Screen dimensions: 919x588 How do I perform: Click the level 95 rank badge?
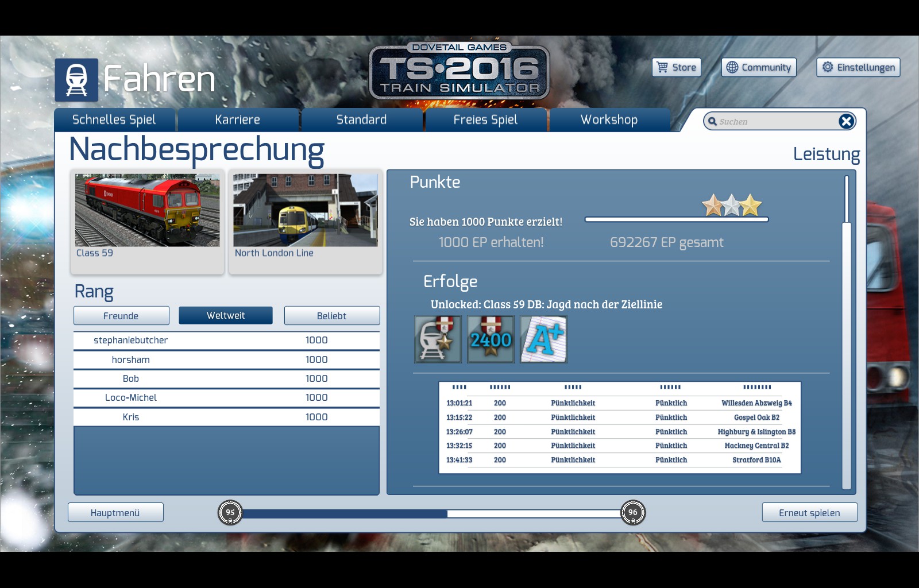pyautogui.click(x=230, y=513)
